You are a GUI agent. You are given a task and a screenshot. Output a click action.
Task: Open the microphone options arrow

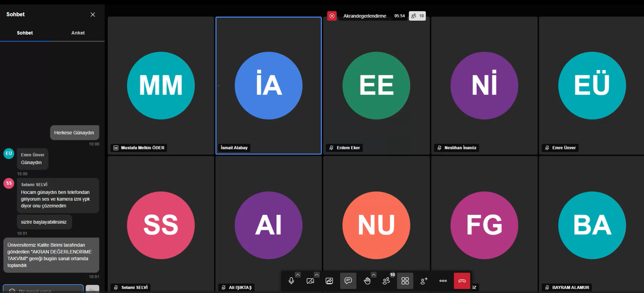pyautogui.click(x=298, y=275)
